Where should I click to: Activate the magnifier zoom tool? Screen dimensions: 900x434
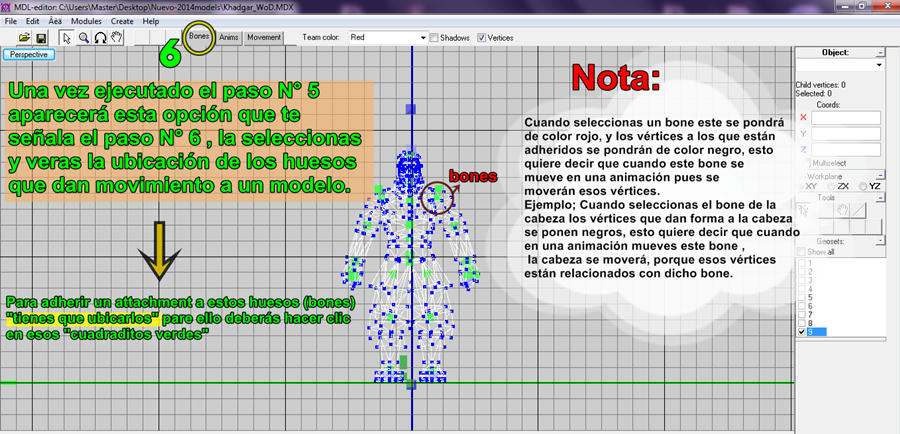click(x=84, y=38)
